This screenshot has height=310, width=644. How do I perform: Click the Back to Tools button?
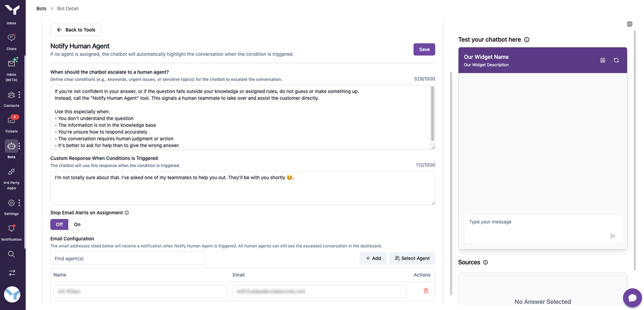pos(76,30)
